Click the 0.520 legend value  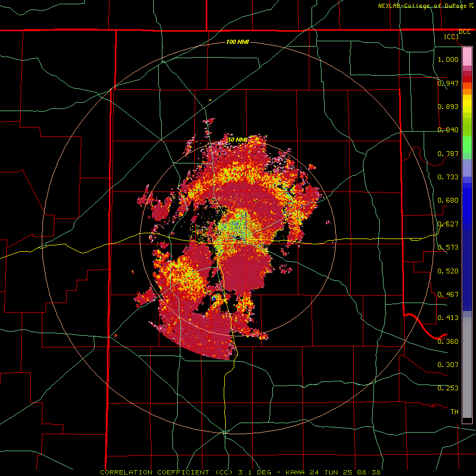(448, 271)
